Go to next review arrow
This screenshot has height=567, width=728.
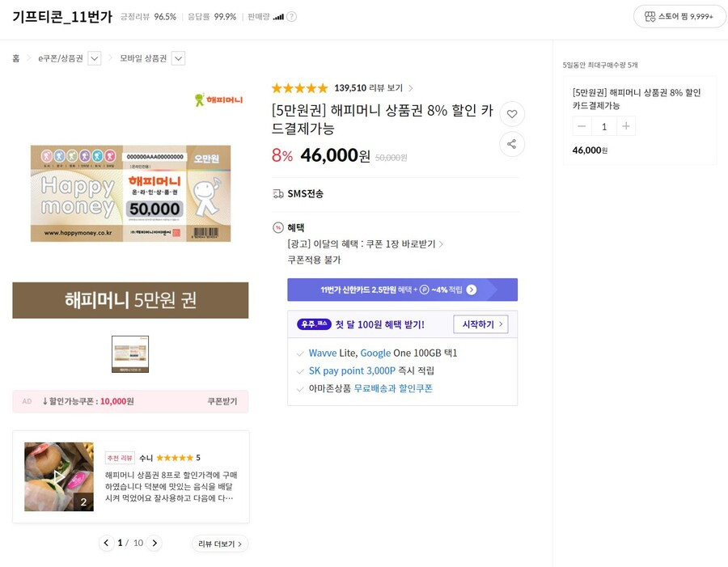coord(154,543)
